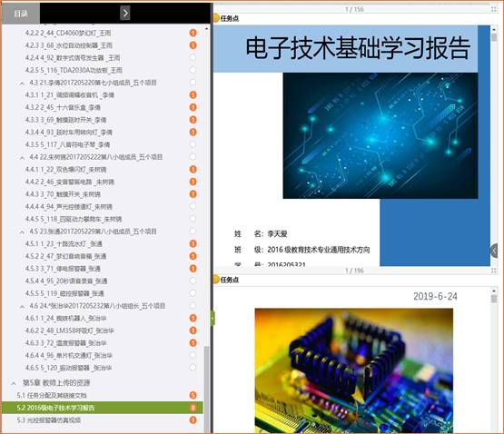
Task: Click orange badge on row 4.6.1
Action: (193, 318)
